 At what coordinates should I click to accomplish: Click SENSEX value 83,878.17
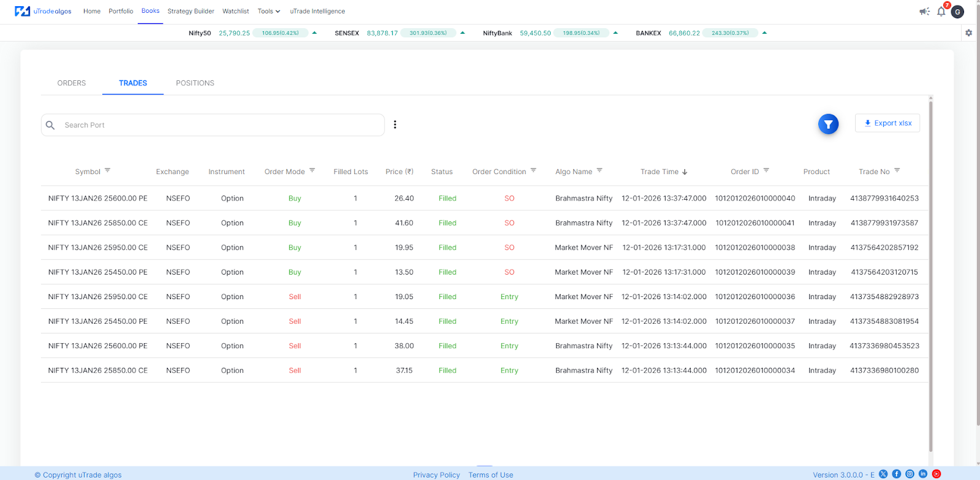point(382,33)
